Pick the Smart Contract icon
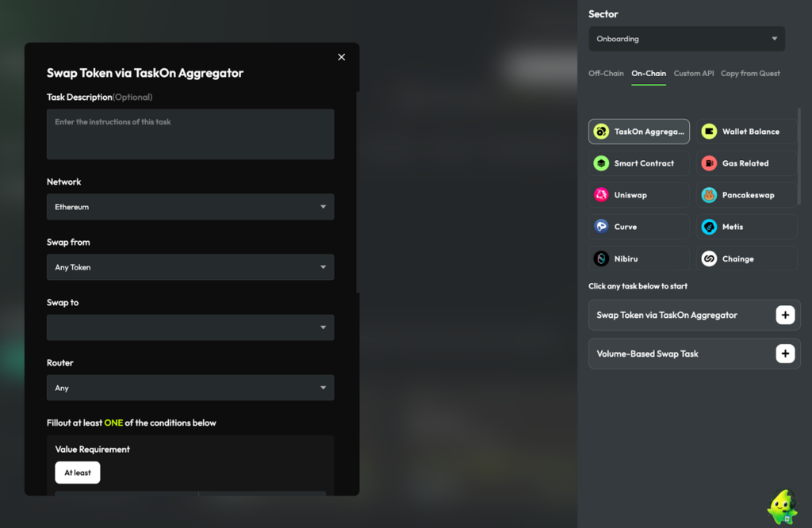 (601, 163)
